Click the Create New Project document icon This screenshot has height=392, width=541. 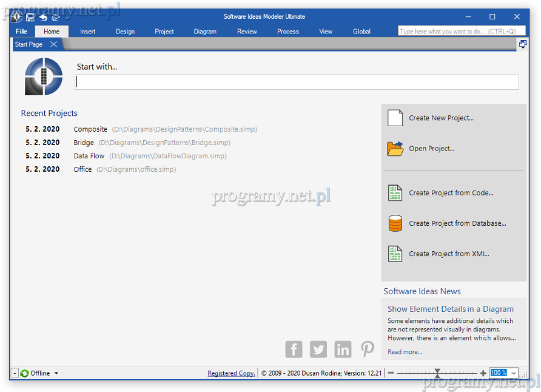click(x=395, y=118)
